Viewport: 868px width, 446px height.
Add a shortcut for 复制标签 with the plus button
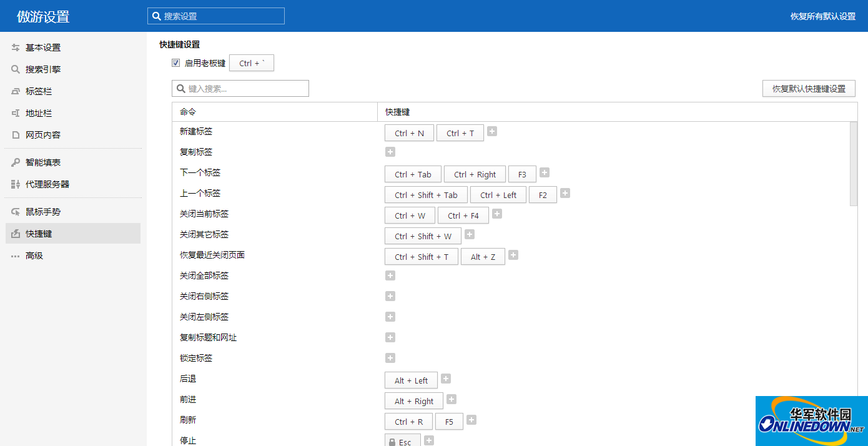click(390, 151)
